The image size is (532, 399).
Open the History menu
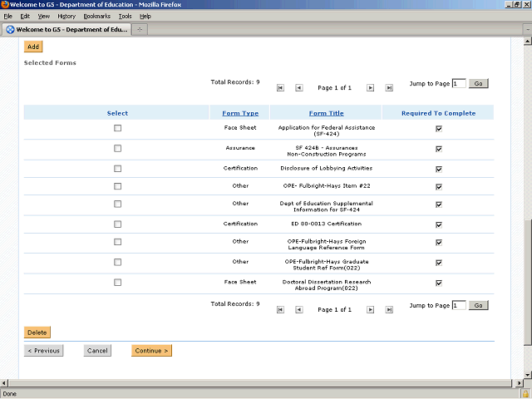pyautogui.click(x=66, y=16)
